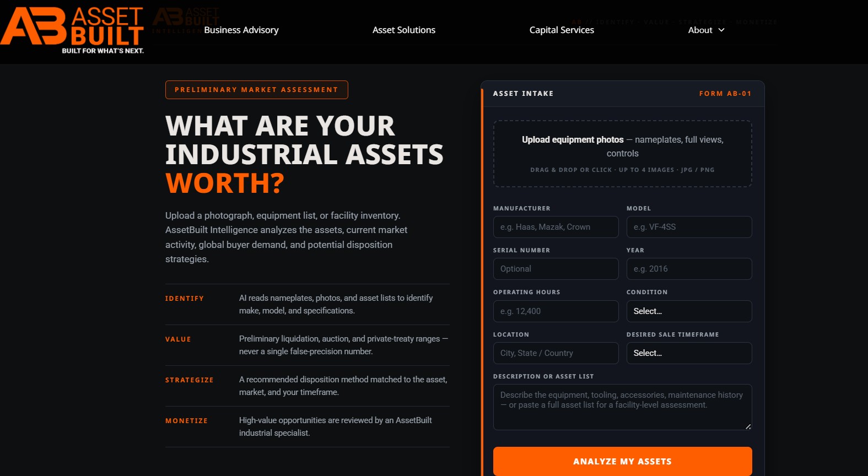This screenshot has height=476, width=868.
Task: Click the Preliminary Market Assessment badge
Action: 257,90
